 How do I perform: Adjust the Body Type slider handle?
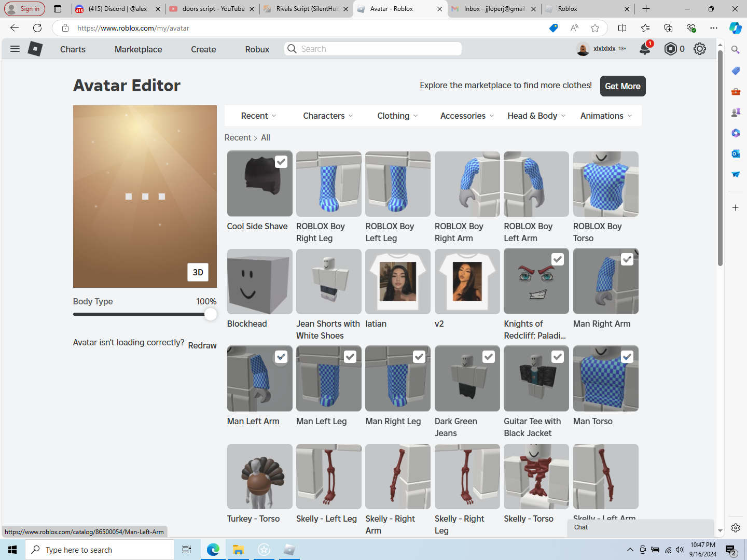(210, 314)
